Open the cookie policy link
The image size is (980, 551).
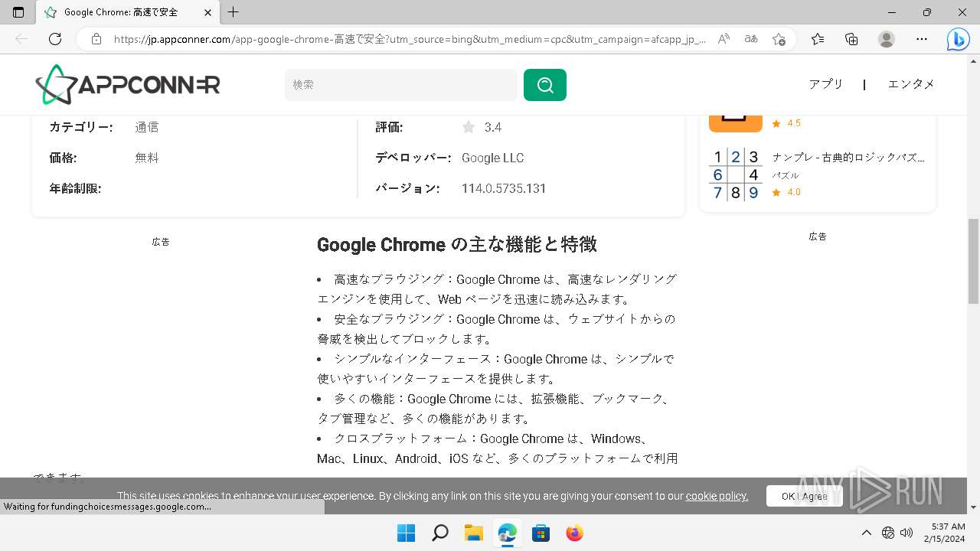pyautogui.click(x=717, y=496)
